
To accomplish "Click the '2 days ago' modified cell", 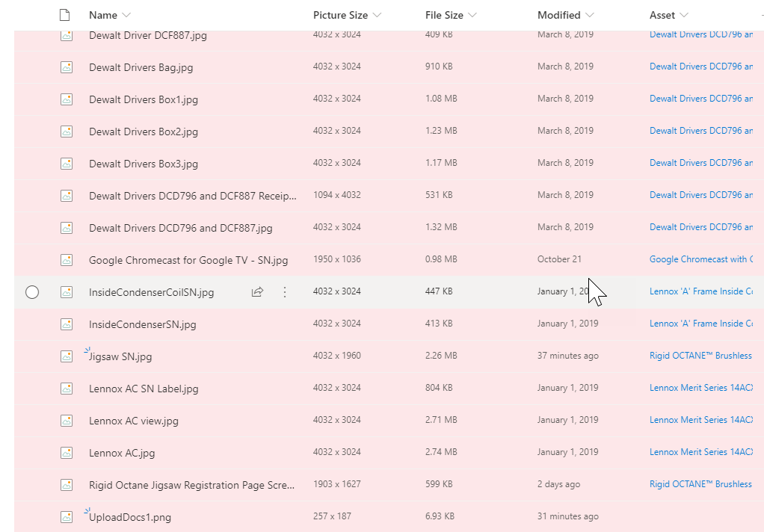I will [559, 484].
